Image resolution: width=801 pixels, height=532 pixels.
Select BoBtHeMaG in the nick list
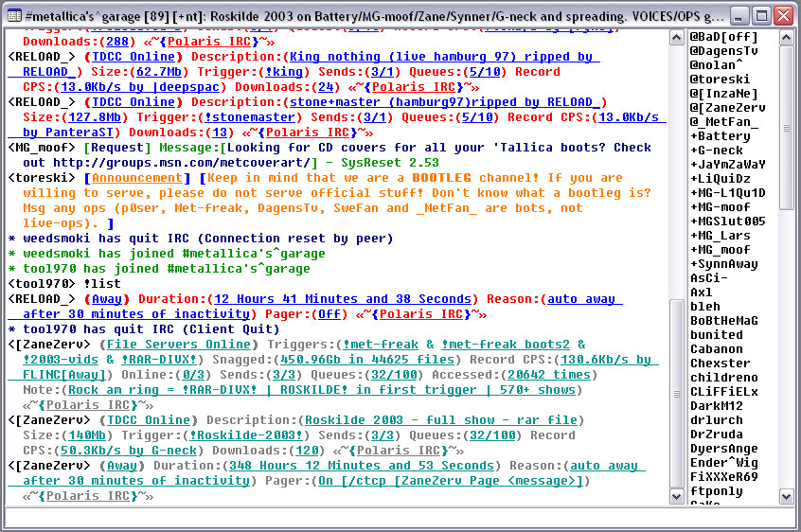point(724,321)
